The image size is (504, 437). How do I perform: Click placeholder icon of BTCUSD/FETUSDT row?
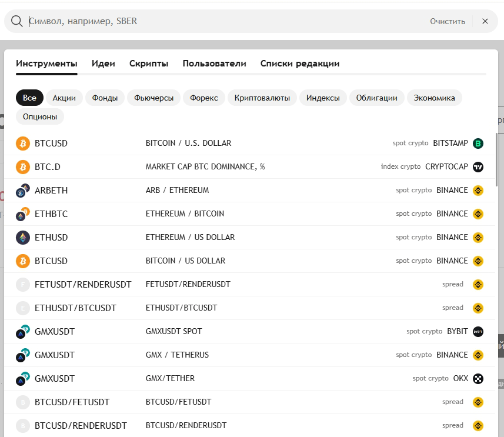[23, 402]
